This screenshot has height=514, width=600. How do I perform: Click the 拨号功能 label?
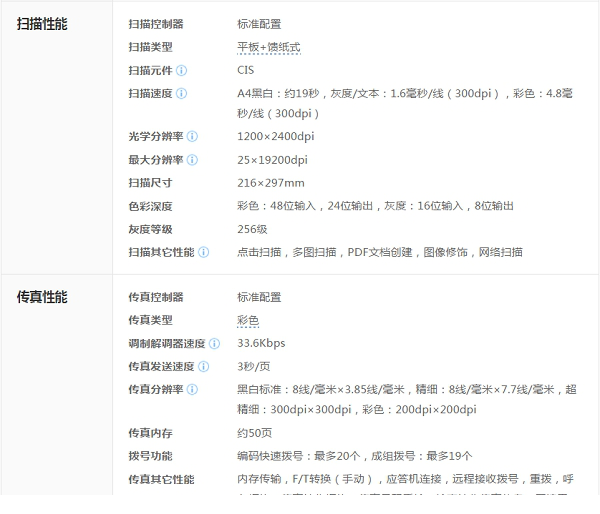click(x=150, y=456)
